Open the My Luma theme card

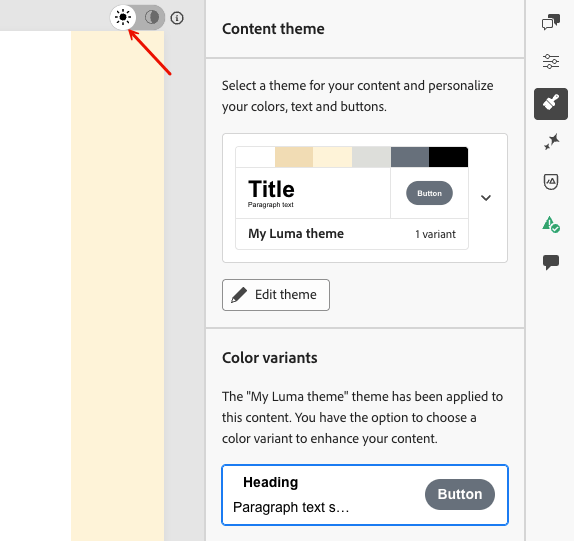click(x=352, y=198)
